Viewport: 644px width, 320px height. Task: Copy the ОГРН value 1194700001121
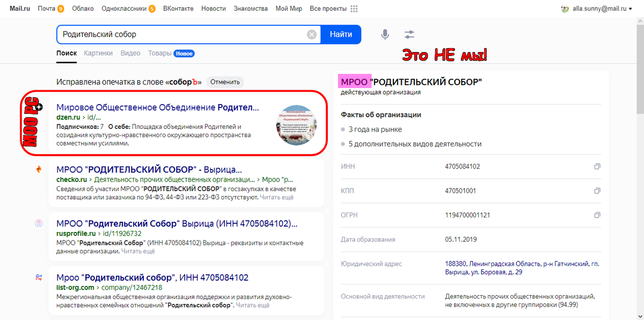tap(597, 215)
